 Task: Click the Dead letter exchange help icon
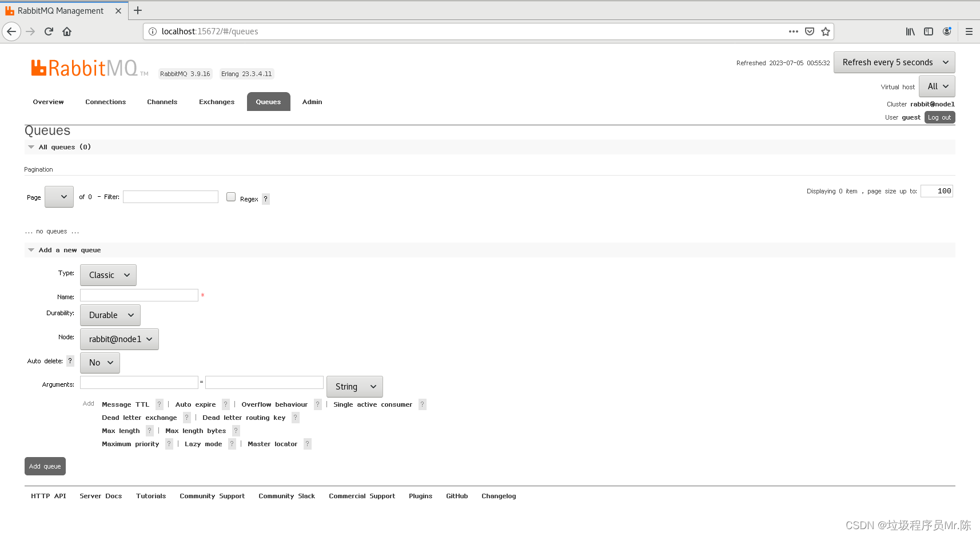186,418
